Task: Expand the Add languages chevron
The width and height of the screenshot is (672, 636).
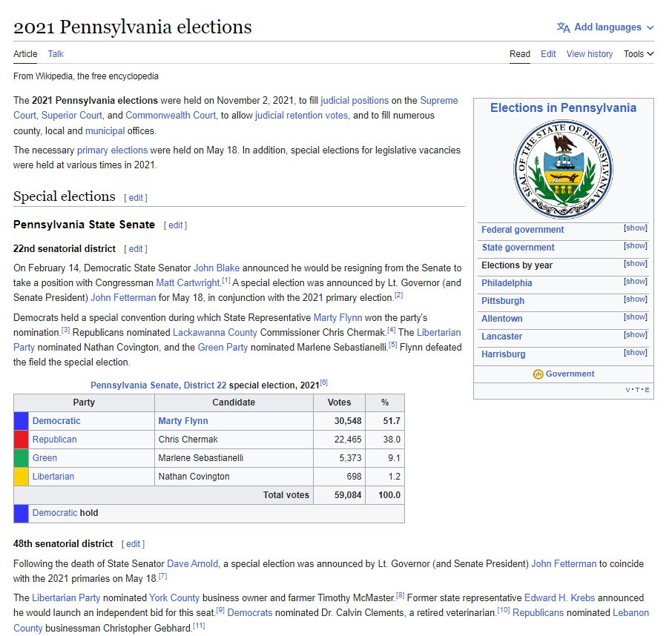Action: [650, 27]
